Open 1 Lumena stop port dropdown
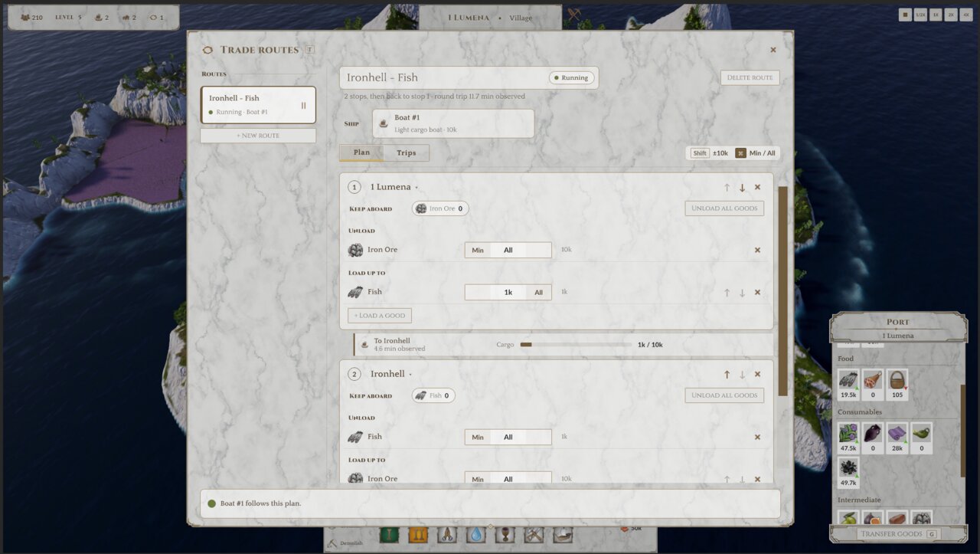The height and width of the screenshot is (554, 980). pyautogui.click(x=394, y=187)
